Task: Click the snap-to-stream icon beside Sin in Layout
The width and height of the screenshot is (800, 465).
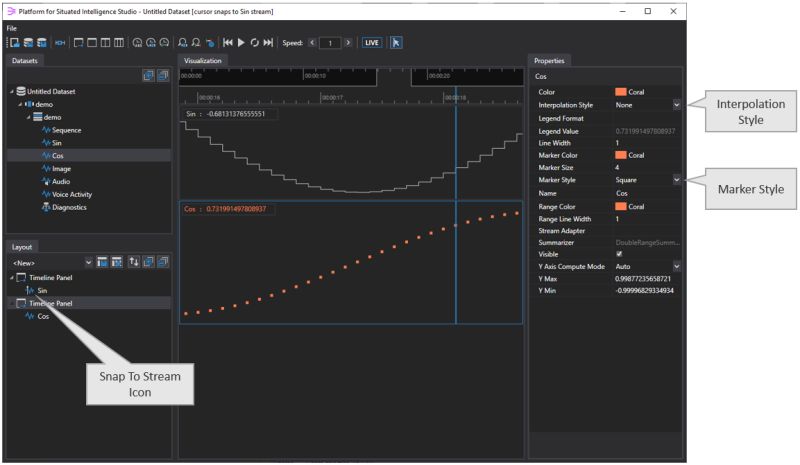Action: point(30,290)
